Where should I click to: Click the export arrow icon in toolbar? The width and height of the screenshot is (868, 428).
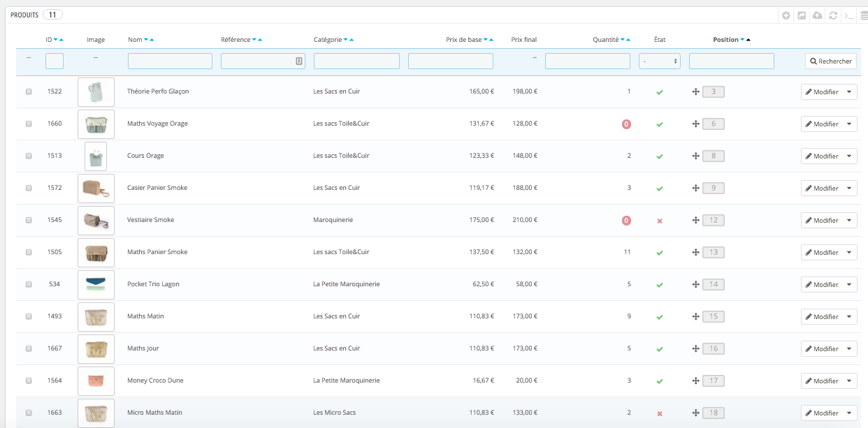pyautogui.click(x=802, y=15)
